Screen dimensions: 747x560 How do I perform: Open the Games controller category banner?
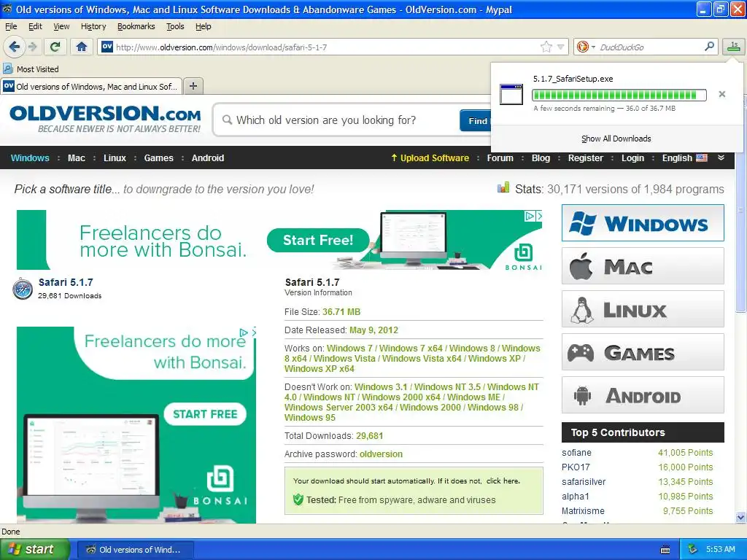pos(643,352)
